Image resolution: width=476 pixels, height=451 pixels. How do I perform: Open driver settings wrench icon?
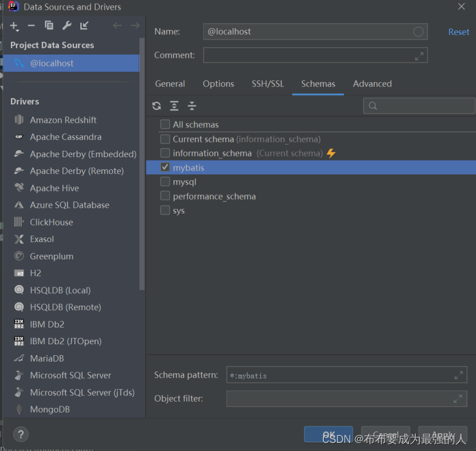click(67, 25)
